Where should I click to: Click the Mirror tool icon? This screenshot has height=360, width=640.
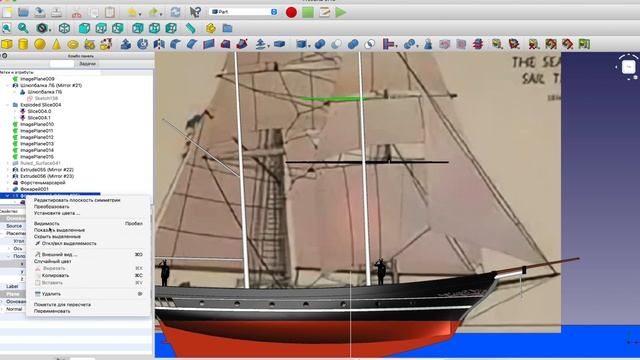pos(159,44)
